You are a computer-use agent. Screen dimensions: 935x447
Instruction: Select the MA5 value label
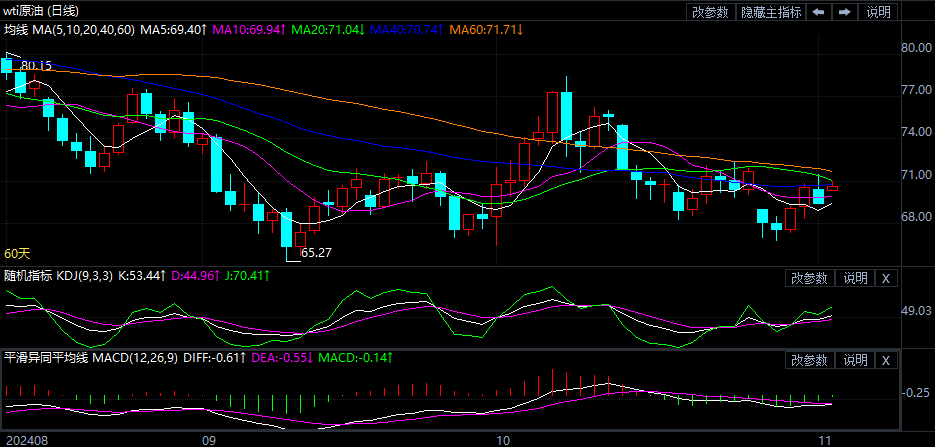tap(173, 30)
